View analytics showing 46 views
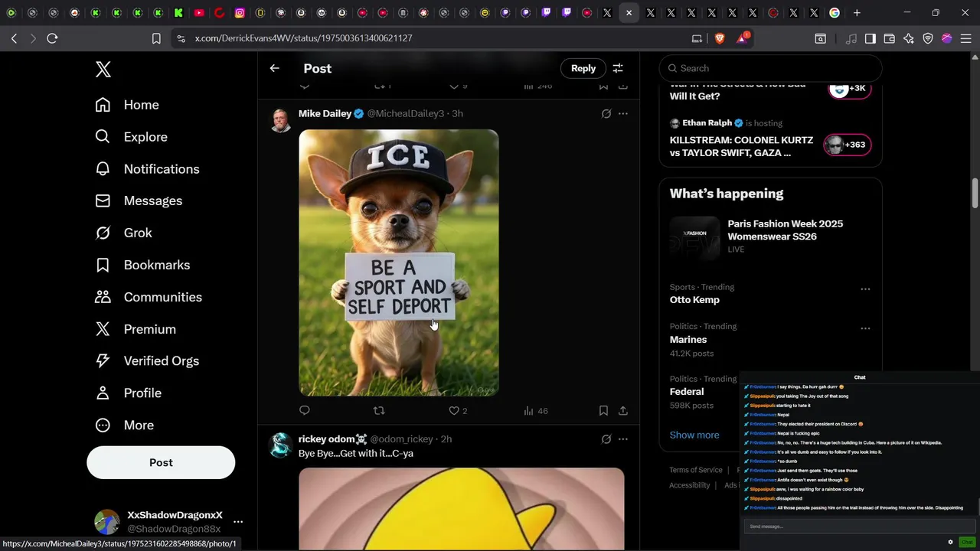The width and height of the screenshot is (980, 551). point(536,411)
